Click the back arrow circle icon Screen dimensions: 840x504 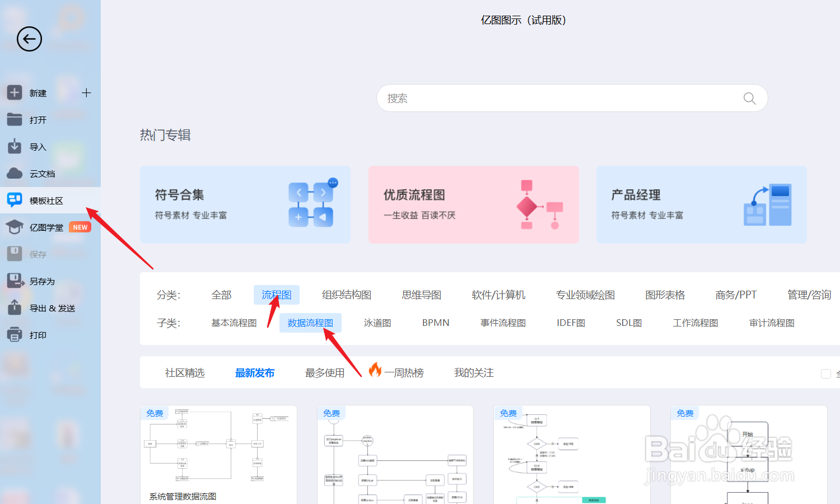click(29, 39)
